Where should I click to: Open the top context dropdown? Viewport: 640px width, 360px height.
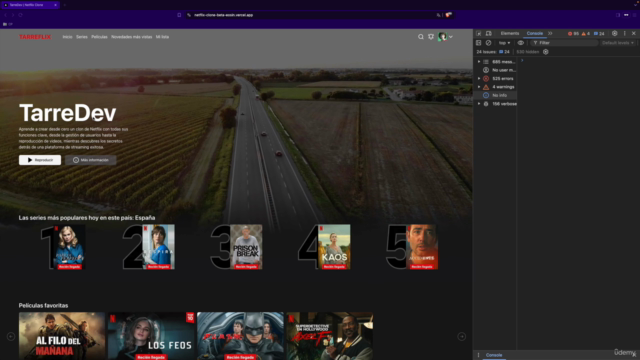click(x=504, y=43)
